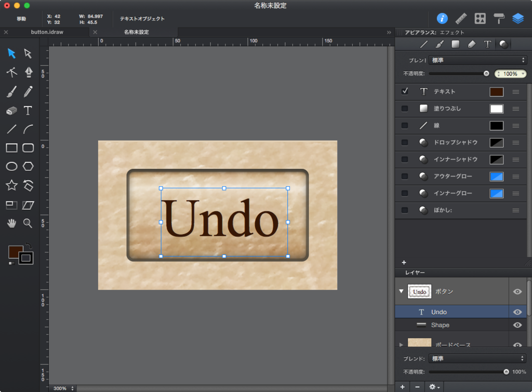Image resolution: width=532 pixels, height=392 pixels.
Task: Swap fill and stroke colors
Action: pyautogui.click(x=29, y=246)
